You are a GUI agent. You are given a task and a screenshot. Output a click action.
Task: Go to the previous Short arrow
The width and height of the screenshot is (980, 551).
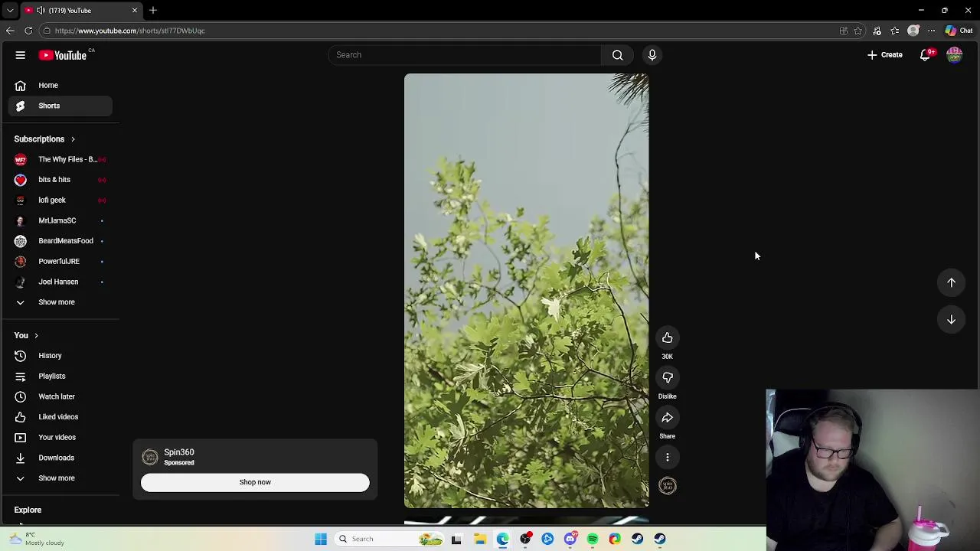click(x=951, y=282)
